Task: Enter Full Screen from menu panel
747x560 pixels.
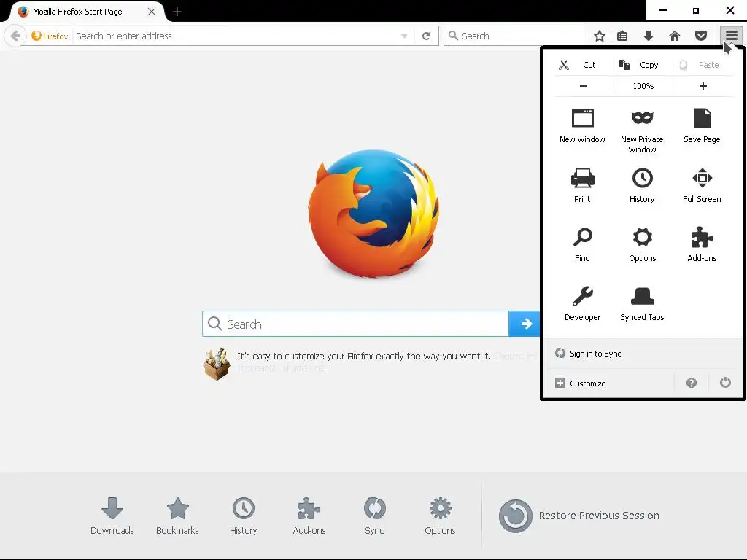Action: (x=702, y=186)
